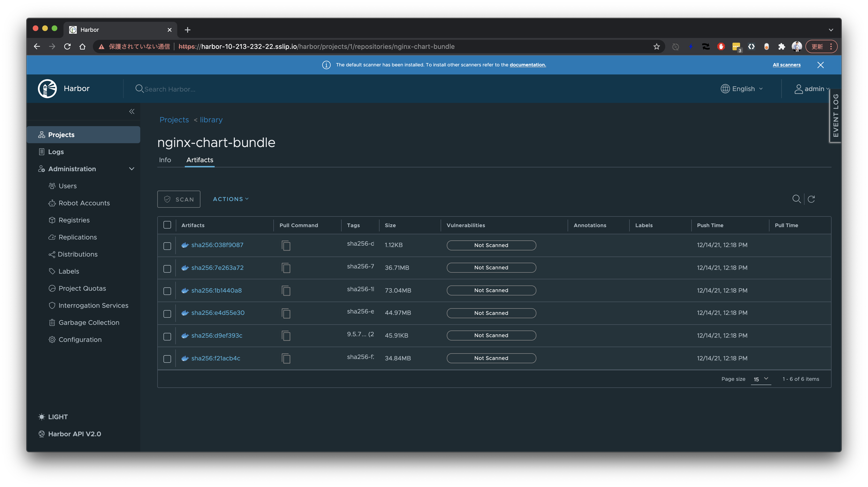The height and width of the screenshot is (487, 868).
Task: Click the browser address bar URL
Action: tap(316, 46)
